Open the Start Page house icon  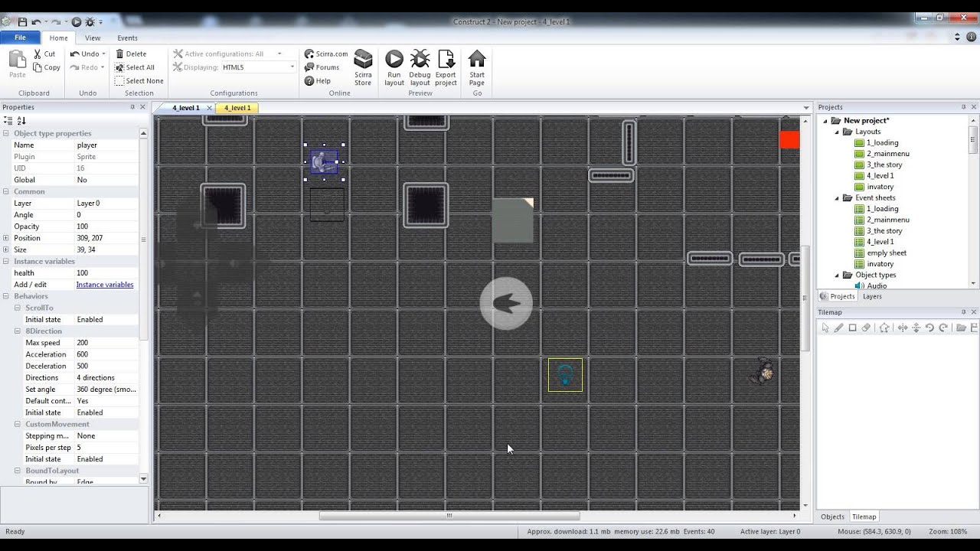click(477, 60)
